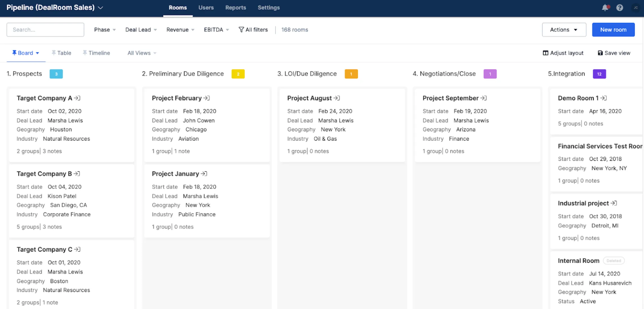Expand the Phase filter dropdown

click(x=105, y=30)
